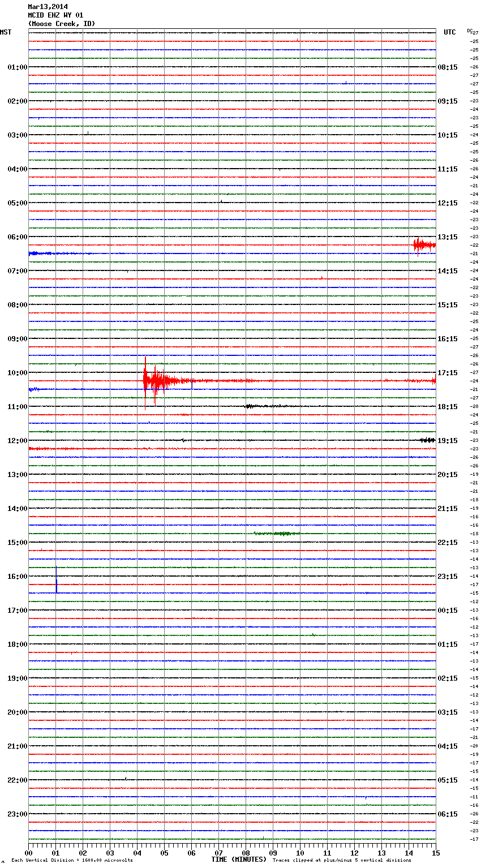
Task: Select the 03:00 MST row label
Action: [18, 135]
